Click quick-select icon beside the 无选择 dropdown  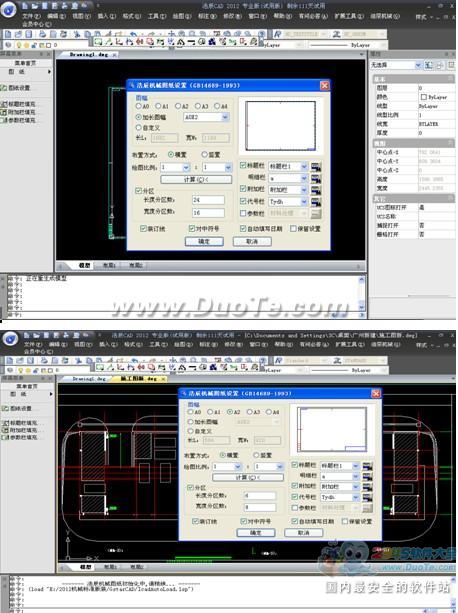pos(429,65)
